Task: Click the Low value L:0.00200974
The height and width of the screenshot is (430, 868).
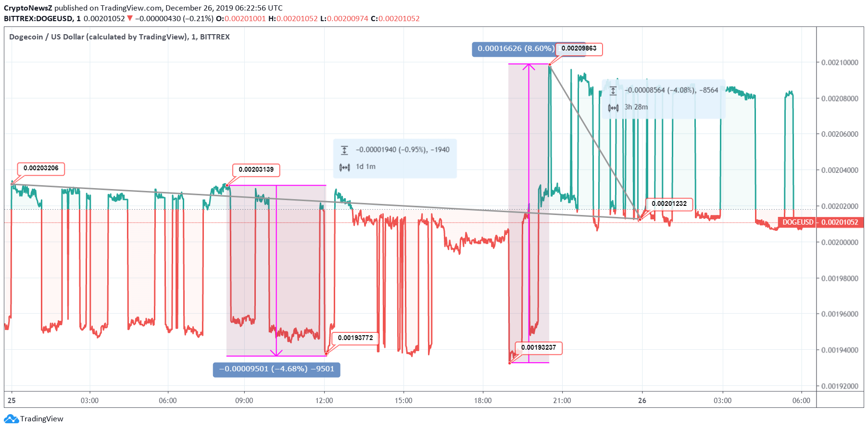Action: (344, 19)
